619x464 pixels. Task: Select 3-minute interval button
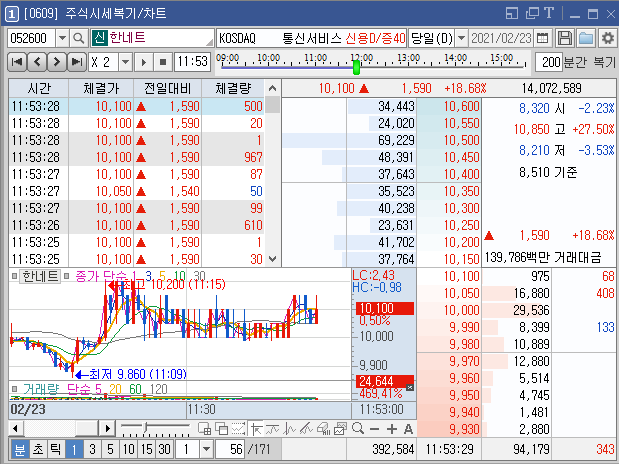coord(92,449)
